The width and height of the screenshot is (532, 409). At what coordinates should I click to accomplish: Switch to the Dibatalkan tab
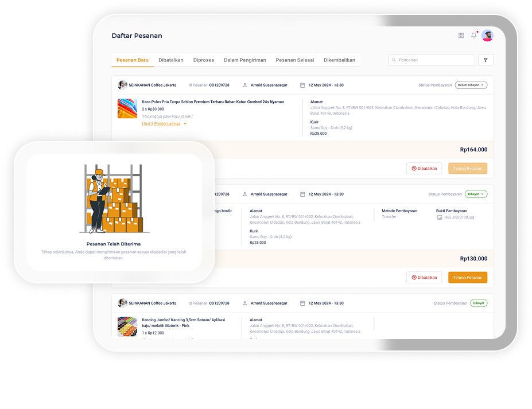coord(171,60)
